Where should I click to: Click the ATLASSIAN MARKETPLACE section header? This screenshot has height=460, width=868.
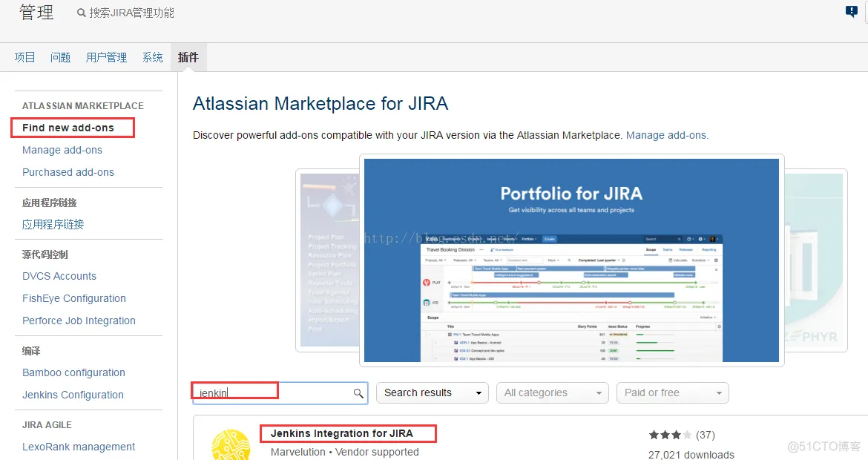tap(83, 106)
